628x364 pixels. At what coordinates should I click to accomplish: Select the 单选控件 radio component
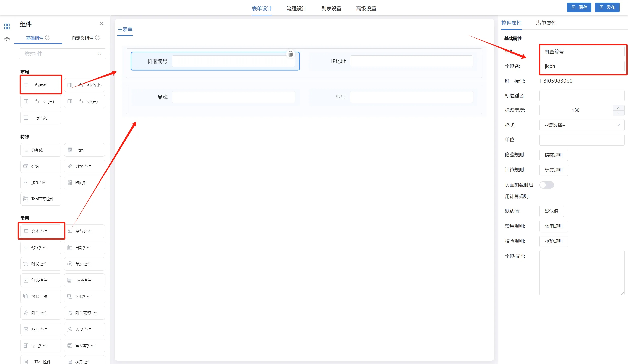click(85, 264)
